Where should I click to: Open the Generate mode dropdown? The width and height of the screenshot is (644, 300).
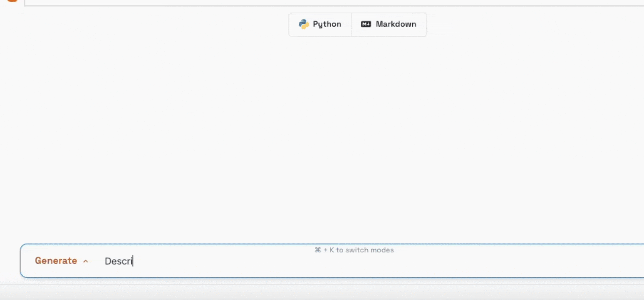pyautogui.click(x=62, y=261)
